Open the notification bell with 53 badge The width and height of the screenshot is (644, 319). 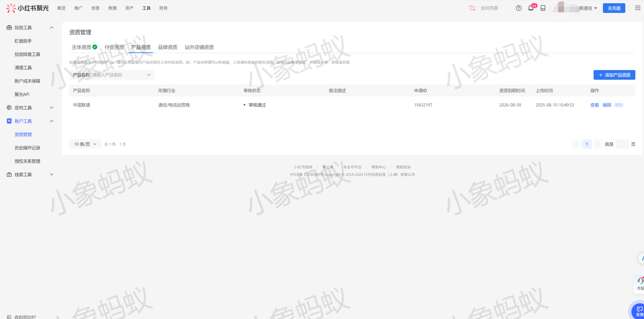coord(531,8)
